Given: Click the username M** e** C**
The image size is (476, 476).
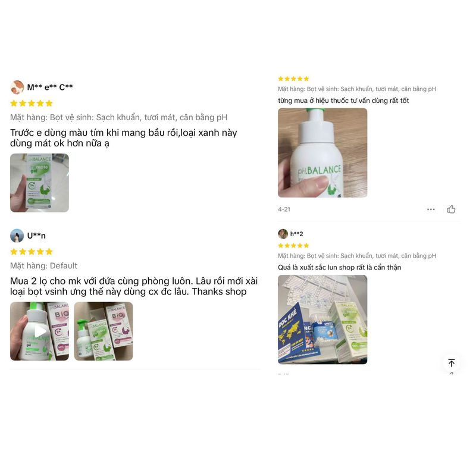Looking at the screenshot, I should tap(50, 87).
